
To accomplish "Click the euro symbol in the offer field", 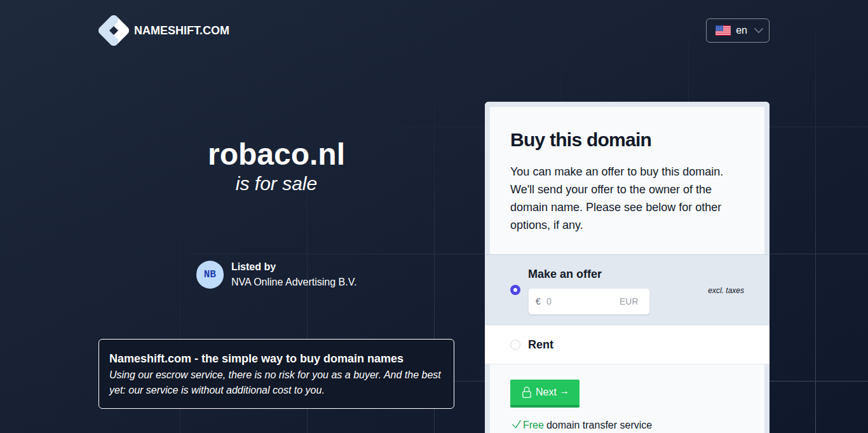I will (538, 301).
